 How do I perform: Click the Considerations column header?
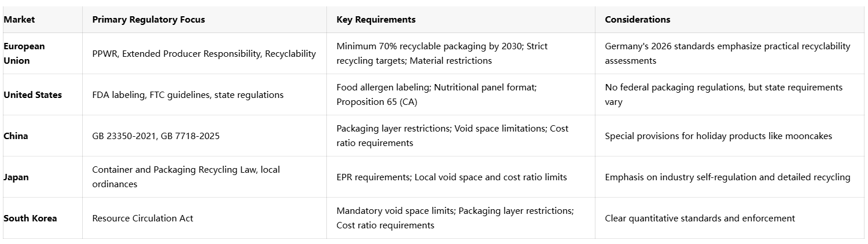click(x=637, y=20)
